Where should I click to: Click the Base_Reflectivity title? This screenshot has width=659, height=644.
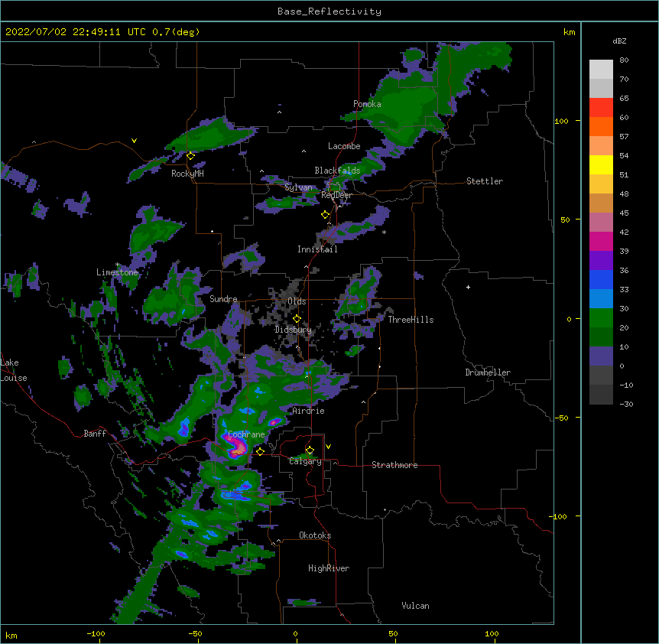tap(329, 11)
